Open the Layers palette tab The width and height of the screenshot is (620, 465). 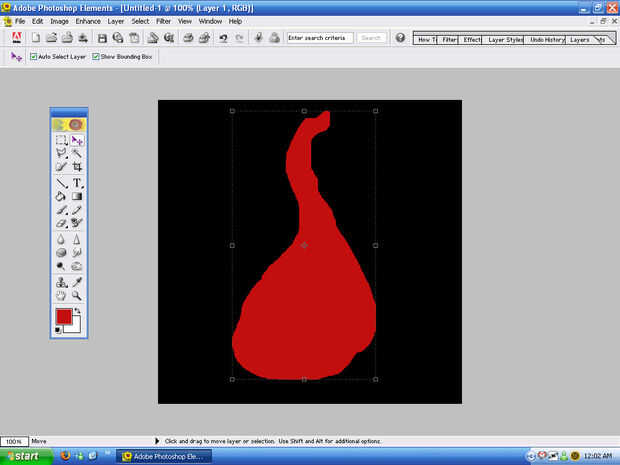[580, 40]
